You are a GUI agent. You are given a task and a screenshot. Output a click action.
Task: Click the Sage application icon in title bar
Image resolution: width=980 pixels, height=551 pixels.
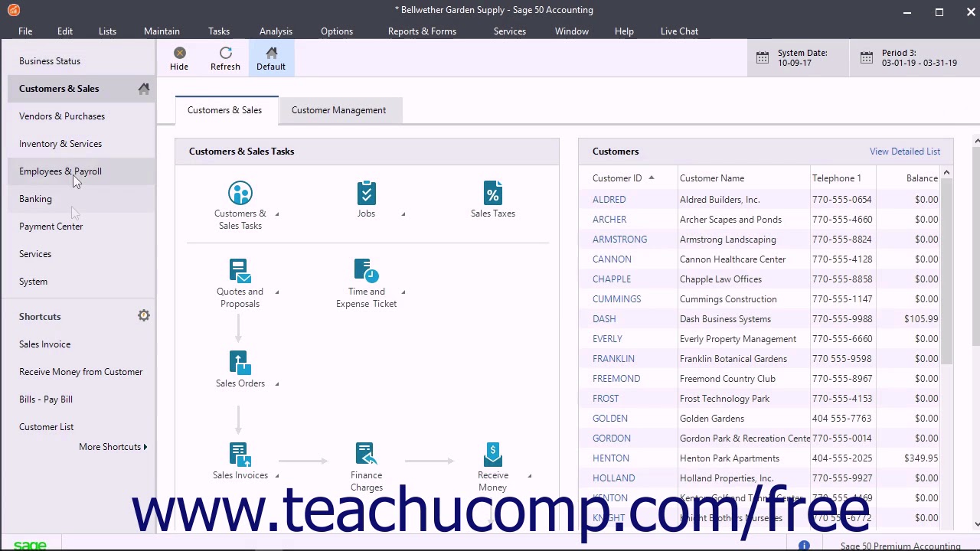(x=13, y=10)
